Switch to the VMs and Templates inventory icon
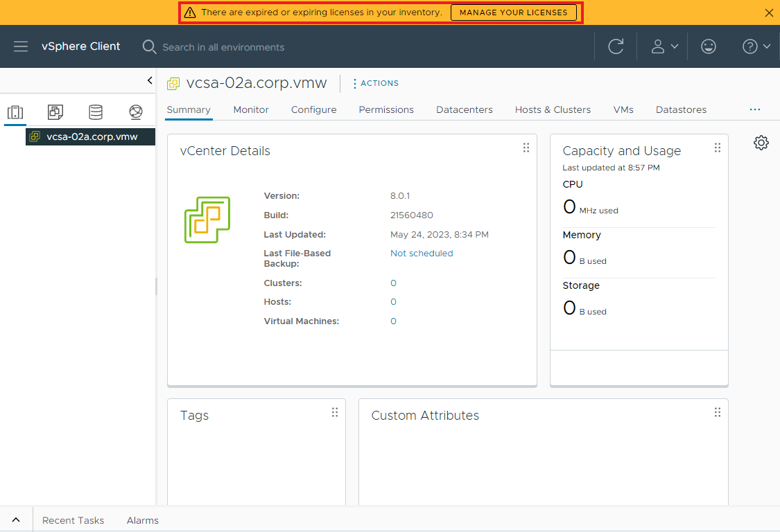This screenshot has height=532, width=780. click(55, 111)
